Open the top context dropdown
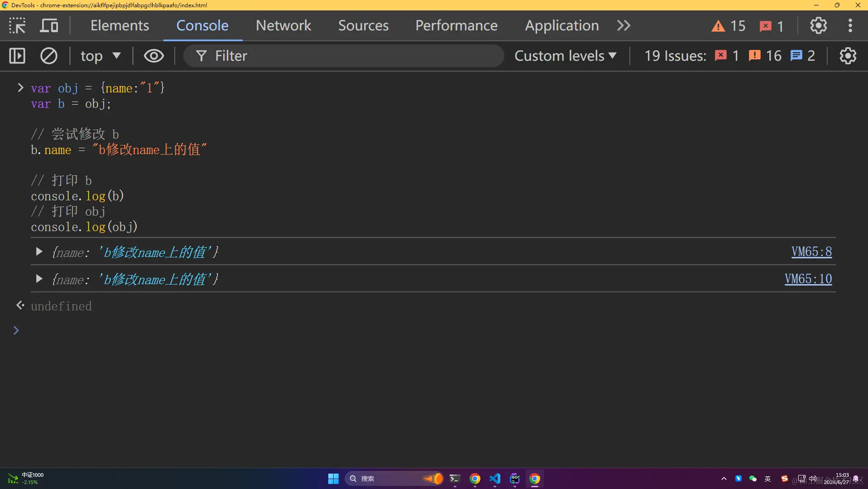This screenshot has height=489, width=868. tap(101, 56)
